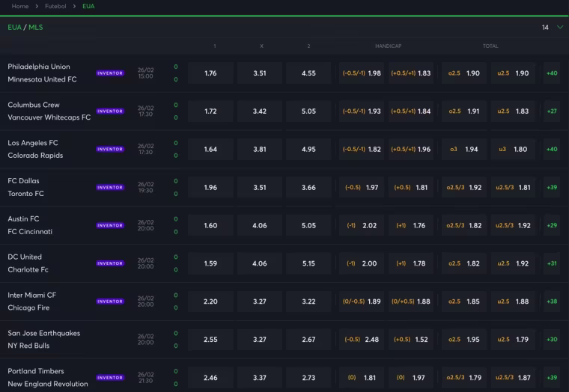Screen dimensions: 569x392
Task: Bet on Charlotte Fc win at 5.15
Action: 308,263
